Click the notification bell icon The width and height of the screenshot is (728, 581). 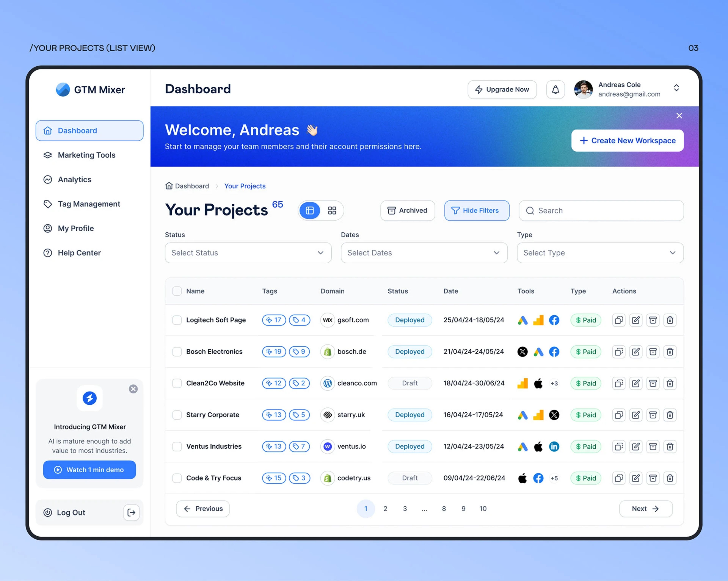point(555,90)
